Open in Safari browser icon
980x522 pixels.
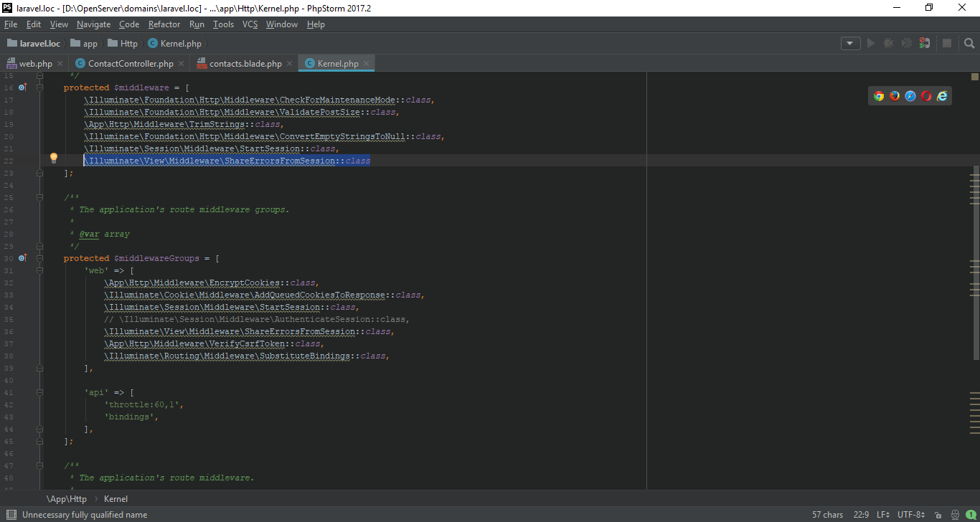click(910, 96)
